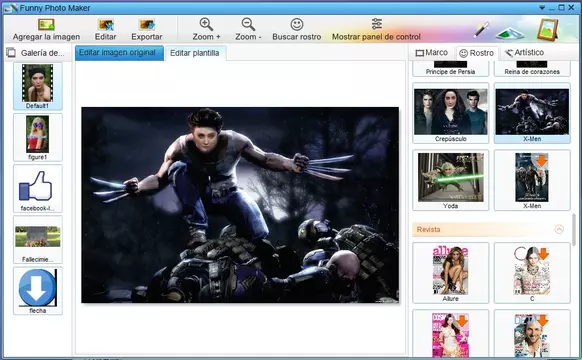Click the Wolverine image on the canvas

click(x=240, y=205)
